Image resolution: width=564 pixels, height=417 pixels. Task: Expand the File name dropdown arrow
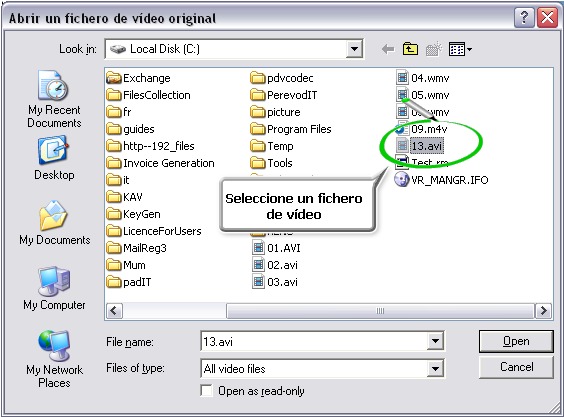(x=435, y=341)
